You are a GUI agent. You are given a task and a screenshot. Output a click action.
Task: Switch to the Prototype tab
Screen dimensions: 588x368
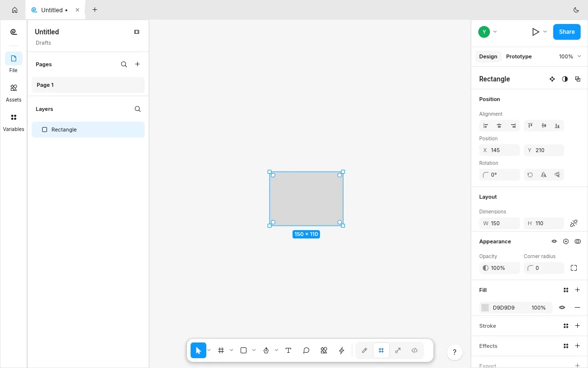pos(519,56)
